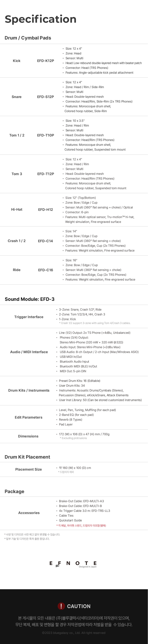The height and width of the screenshot is (644, 148).
Task: Select model number EFD-K12P
Action: click(x=46, y=61)
